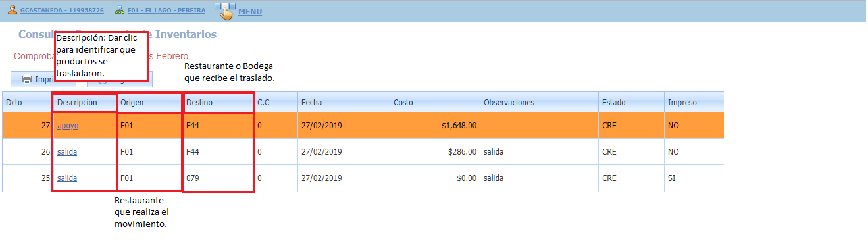This screenshot has width=868, height=240.
Task: Click the cost $1,648.00 cell
Action: pos(434,125)
